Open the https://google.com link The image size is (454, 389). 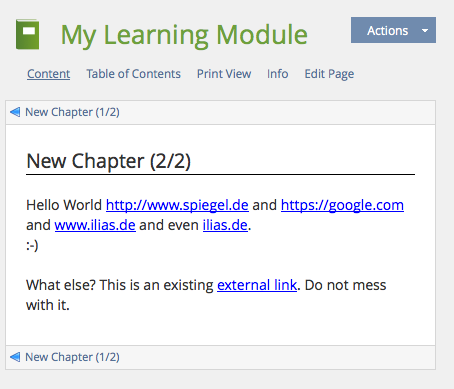coord(342,205)
